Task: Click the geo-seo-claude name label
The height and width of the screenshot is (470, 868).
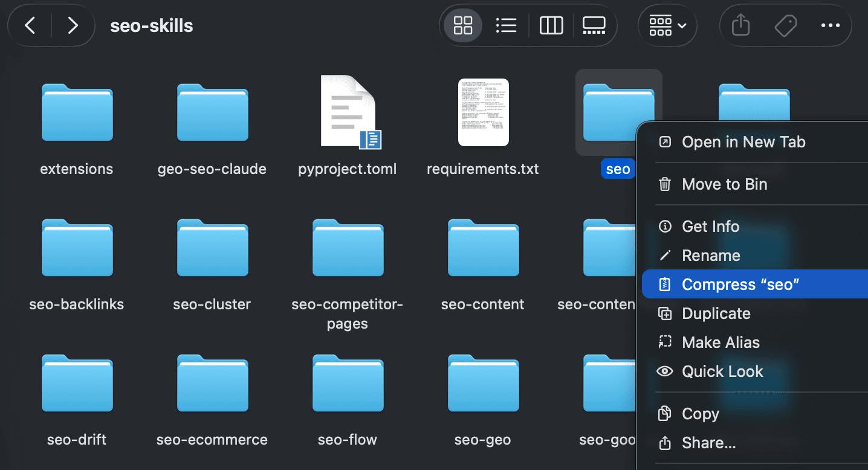Action: click(212, 169)
